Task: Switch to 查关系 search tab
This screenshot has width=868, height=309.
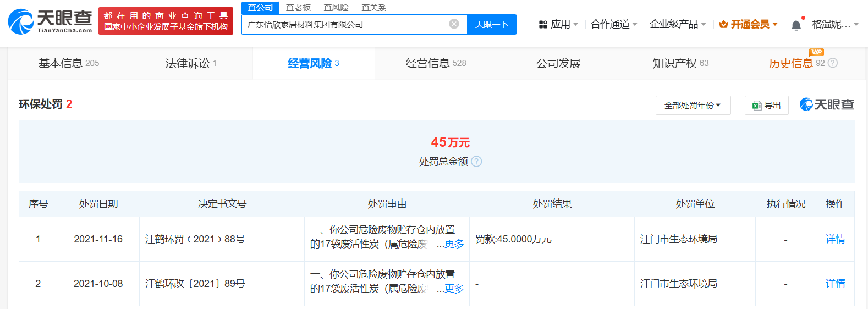Action: pyautogui.click(x=373, y=8)
